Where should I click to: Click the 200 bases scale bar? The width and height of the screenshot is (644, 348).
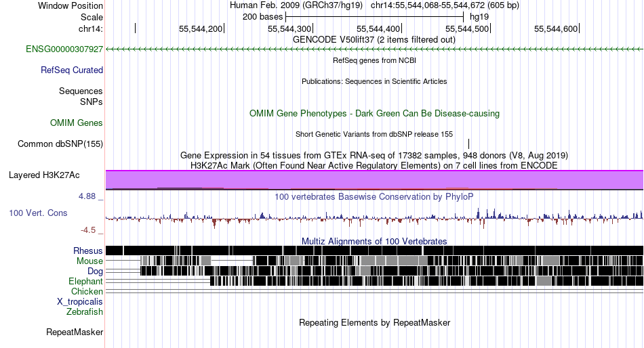[x=374, y=17]
